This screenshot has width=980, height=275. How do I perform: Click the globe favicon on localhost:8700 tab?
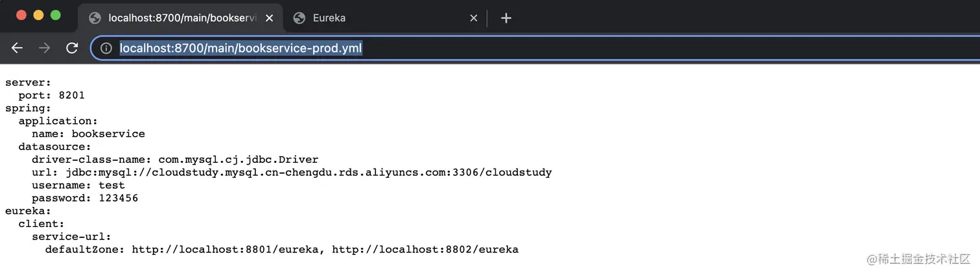click(x=95, y=18)
